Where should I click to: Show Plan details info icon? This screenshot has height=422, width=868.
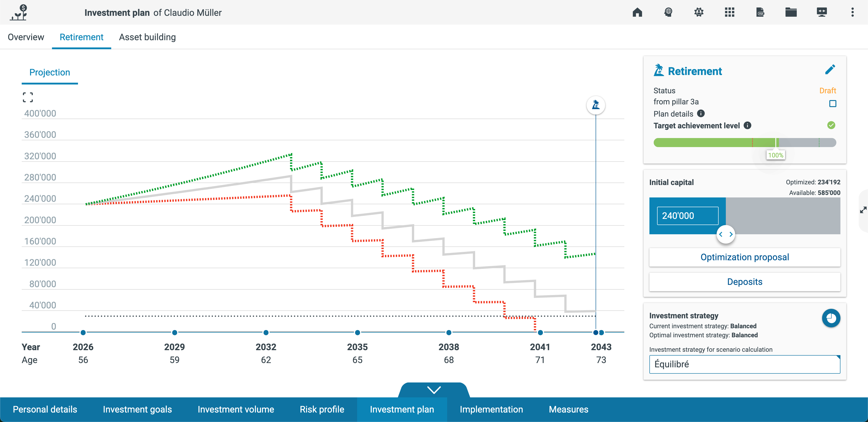click(x=701, y=113)
